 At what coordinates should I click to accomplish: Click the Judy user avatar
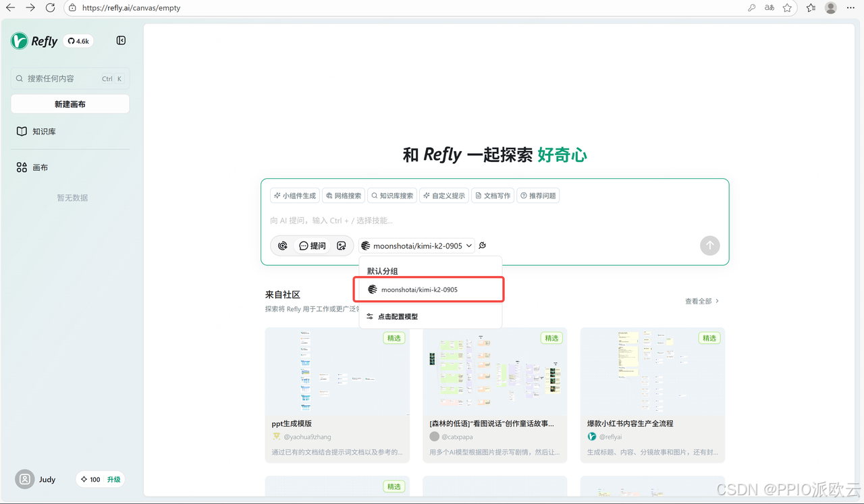point(25,479)
